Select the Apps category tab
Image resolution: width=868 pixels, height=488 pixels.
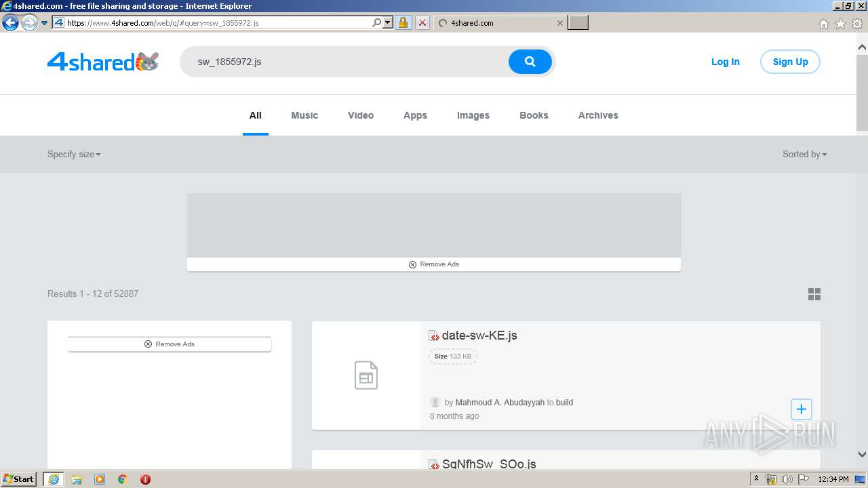pos(415,115)
